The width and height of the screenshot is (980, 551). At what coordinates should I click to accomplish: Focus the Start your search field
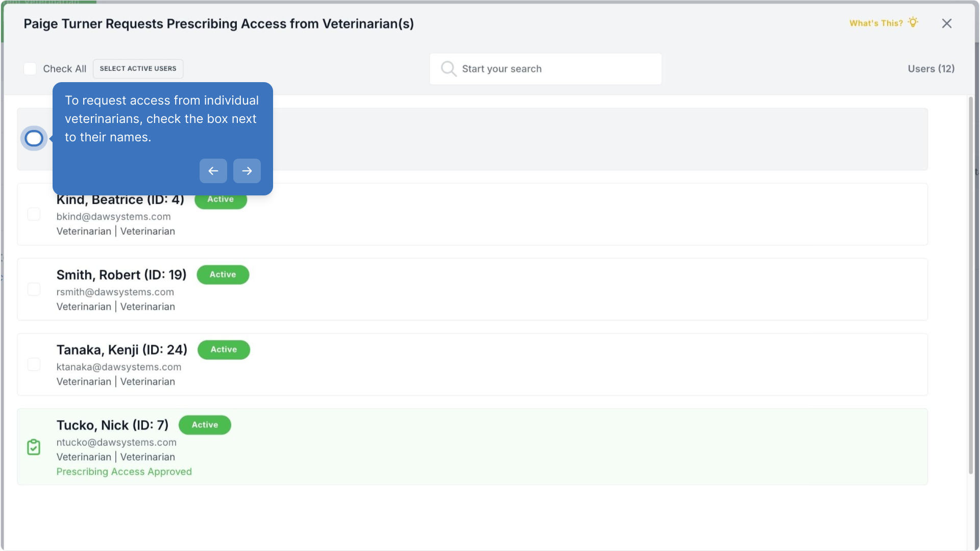click(546, 69)
